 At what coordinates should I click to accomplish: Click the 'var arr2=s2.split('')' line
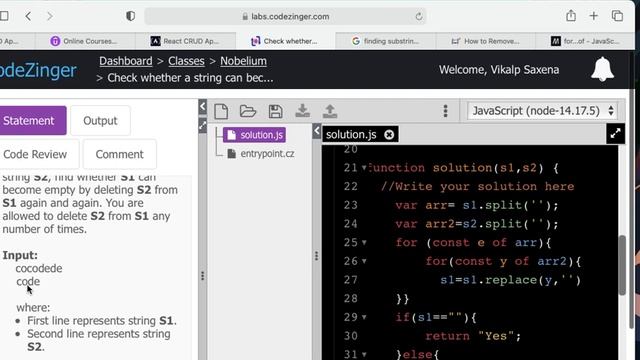click(x=477, y=224)
